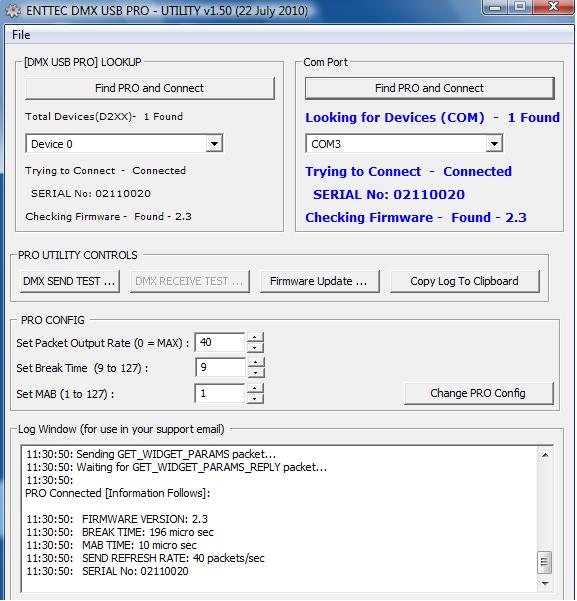Click the Break Time input field
Image resolution: width=577 pixels, height=601 pixels.
[x=220, y=367]
